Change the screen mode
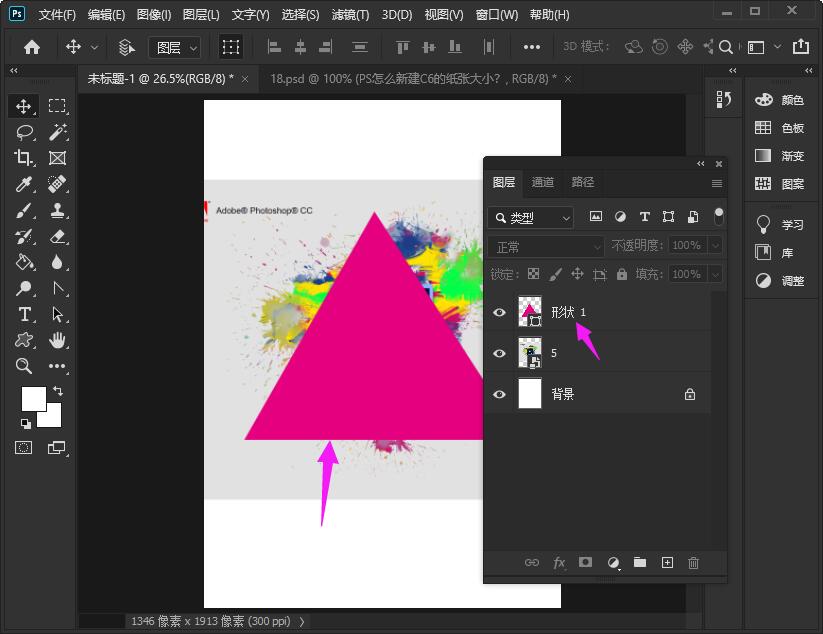 click(57, 448)
